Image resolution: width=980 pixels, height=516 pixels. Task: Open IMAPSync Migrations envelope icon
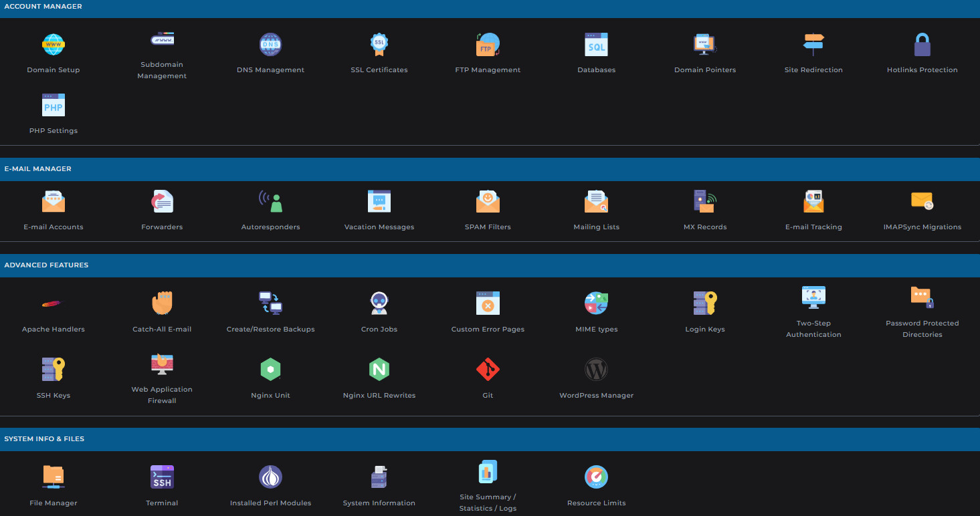922,202
